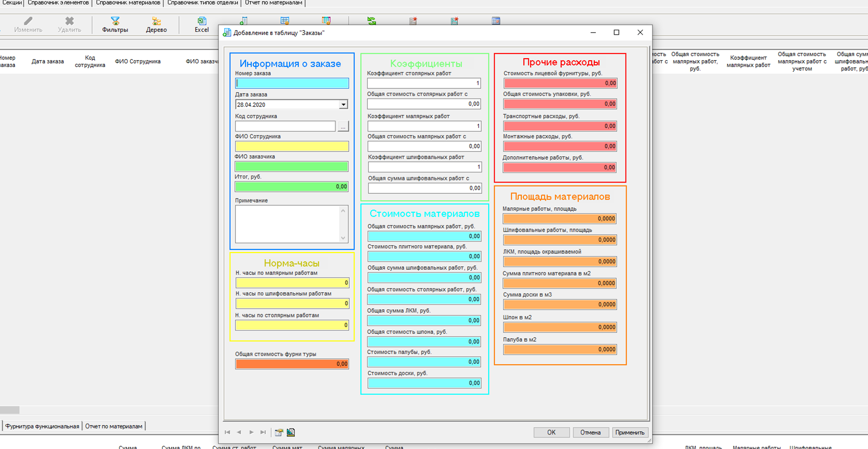Image resolution: width=868 pixels, height=449 pixels.
Task: Click the Код сотрудника text field
Action: [285, 126]
